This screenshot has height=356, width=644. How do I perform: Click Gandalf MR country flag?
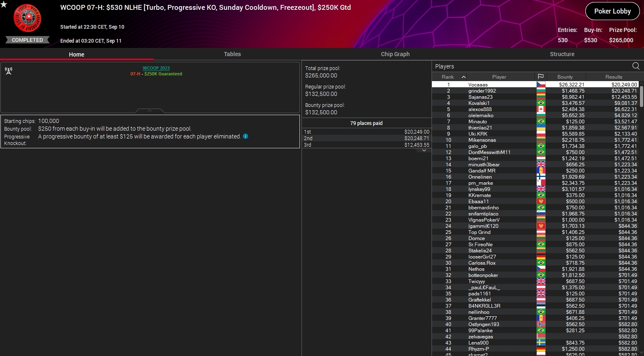pos(541,170)
